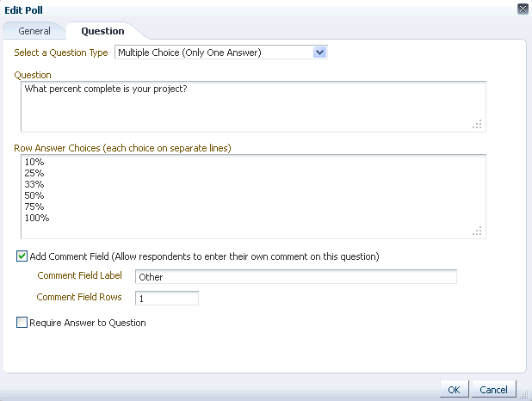Screen dimensions: 532x401
Task: Focus the Question text area
Action: click(x=253, y=107)
